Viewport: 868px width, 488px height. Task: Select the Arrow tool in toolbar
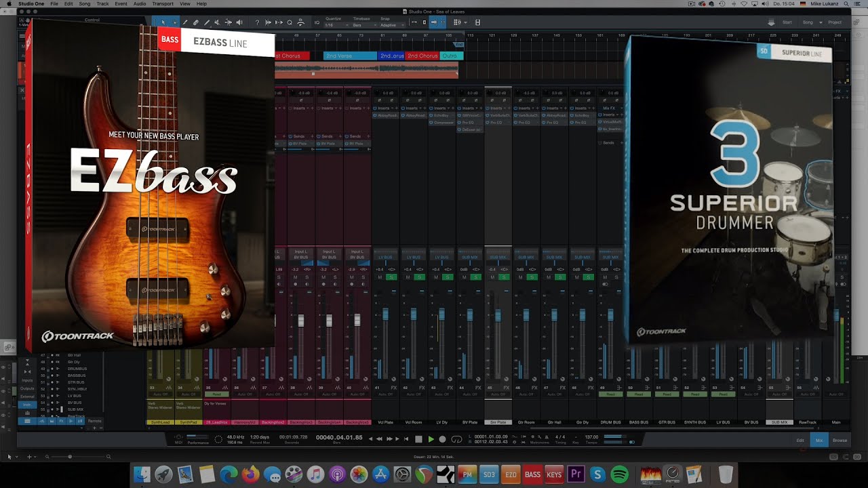coord(163,22)
